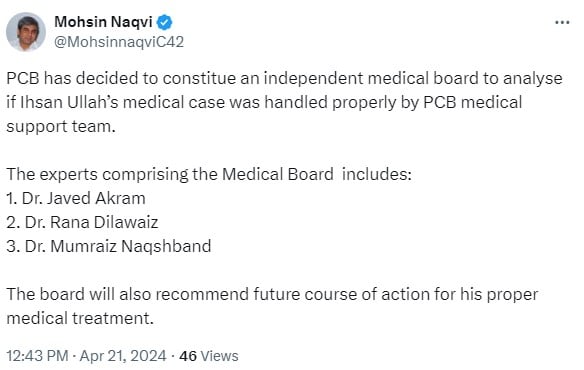Click the 12:43 PM timestamp
Screen dimensions: 584x370
(37, 356)
